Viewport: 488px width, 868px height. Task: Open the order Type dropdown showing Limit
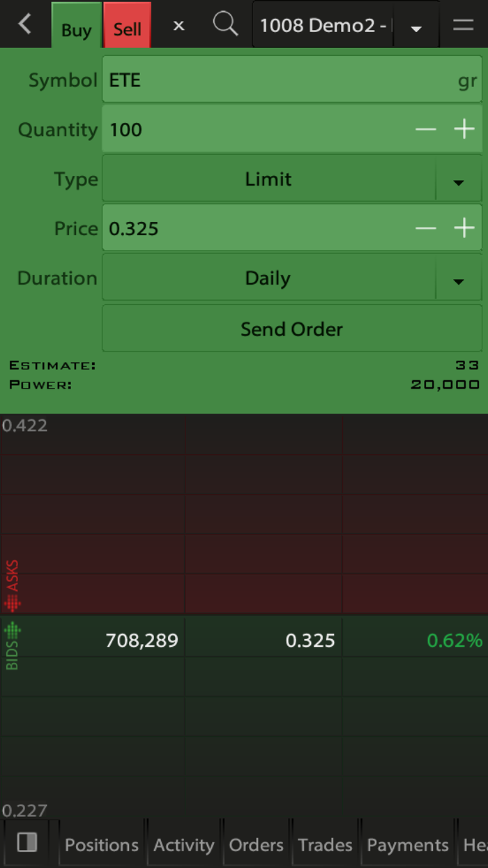click(x=458, y=181)
